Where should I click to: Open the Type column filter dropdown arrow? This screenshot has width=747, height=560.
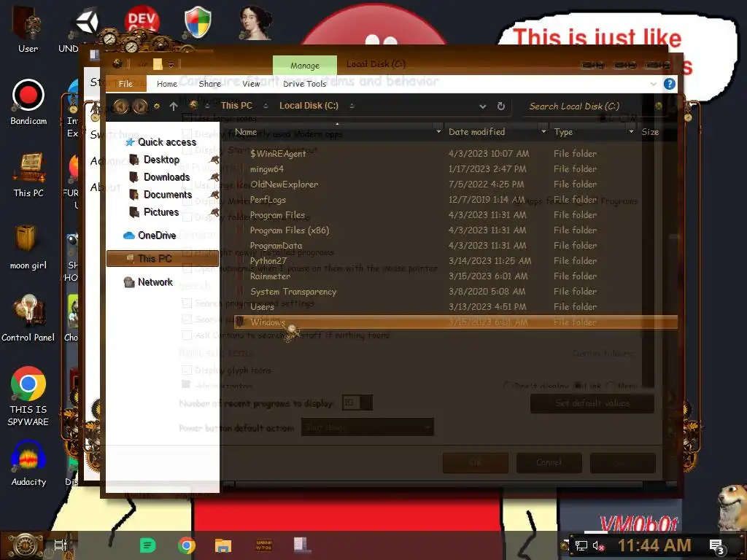pyautogui.click(x=631, y=131)
